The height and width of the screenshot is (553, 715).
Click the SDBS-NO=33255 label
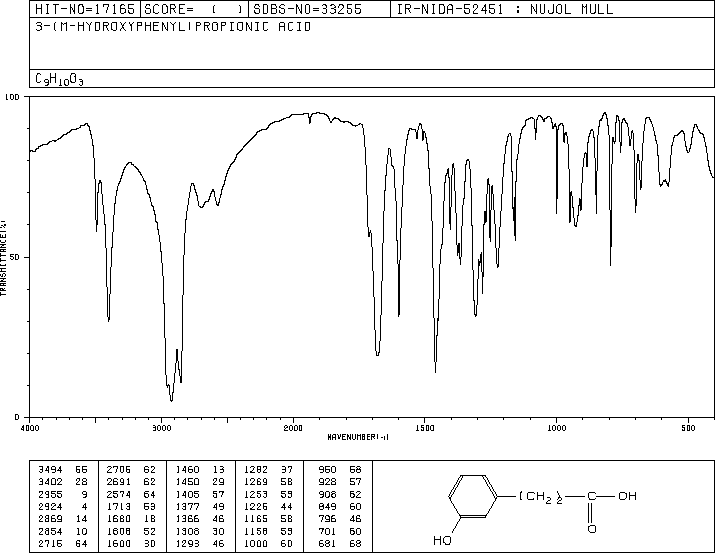tap(307, 9)
